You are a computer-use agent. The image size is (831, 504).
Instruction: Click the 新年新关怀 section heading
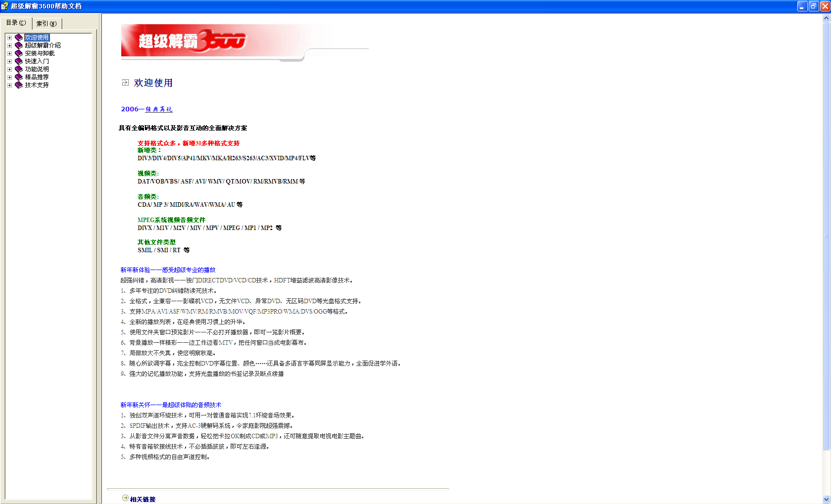(x=171, y=405)
